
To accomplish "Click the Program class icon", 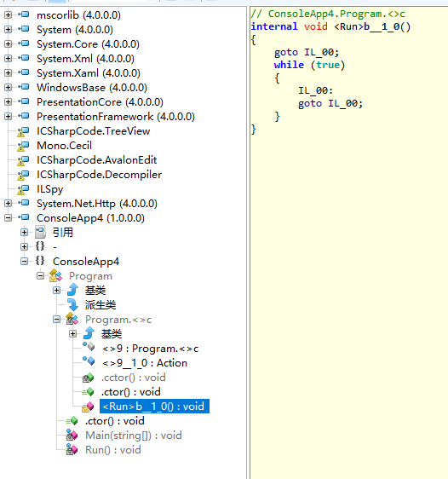I will point(56,275).
